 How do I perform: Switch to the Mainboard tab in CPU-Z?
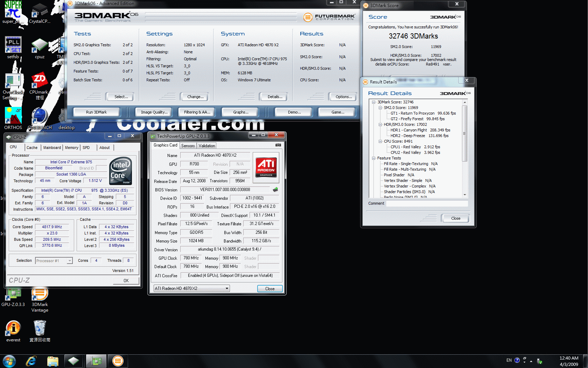tap(52, 148)
